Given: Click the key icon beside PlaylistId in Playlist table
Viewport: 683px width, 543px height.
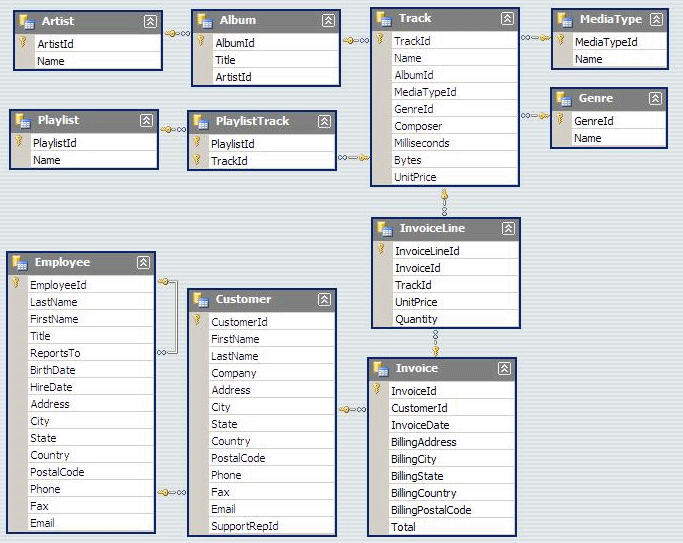Looking at the screenshot, I should (19, 141).
